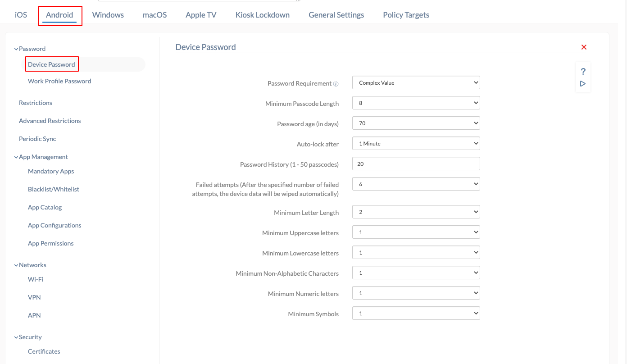Viewport: 627px width, 364px height.
Task: Click the Password Requirement info icon
Action: [x=336, y=83]
